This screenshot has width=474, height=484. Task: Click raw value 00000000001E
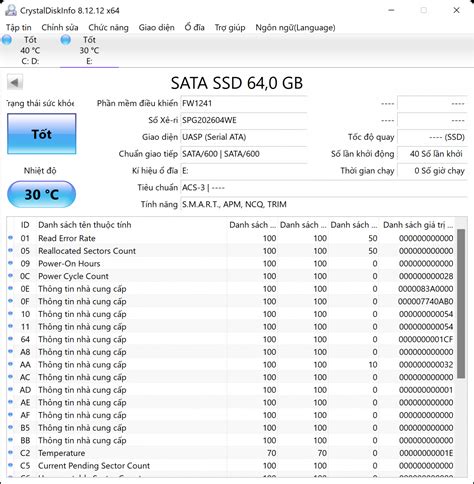[426, 453]
